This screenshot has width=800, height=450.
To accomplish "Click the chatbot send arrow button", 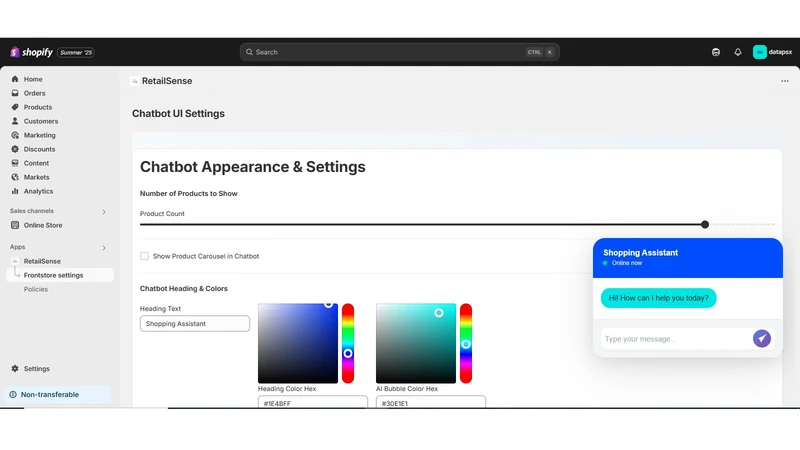I will click(x=762, y=338).
